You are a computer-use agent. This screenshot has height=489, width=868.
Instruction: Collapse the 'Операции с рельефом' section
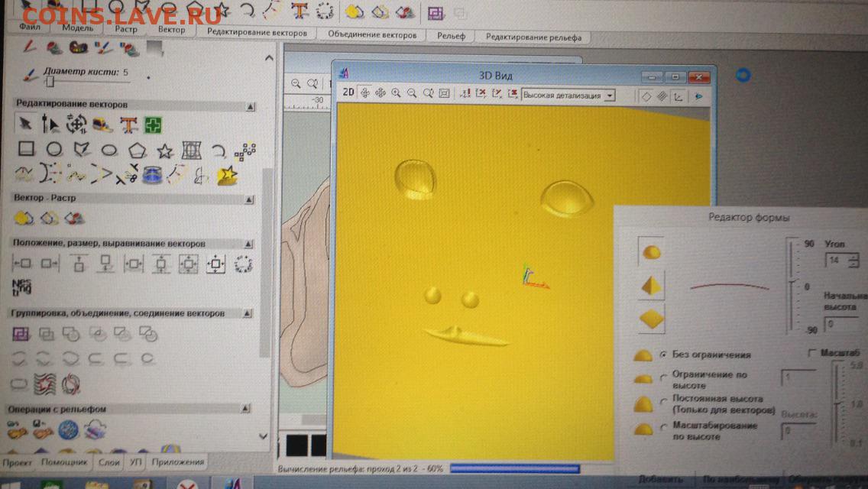245,409
